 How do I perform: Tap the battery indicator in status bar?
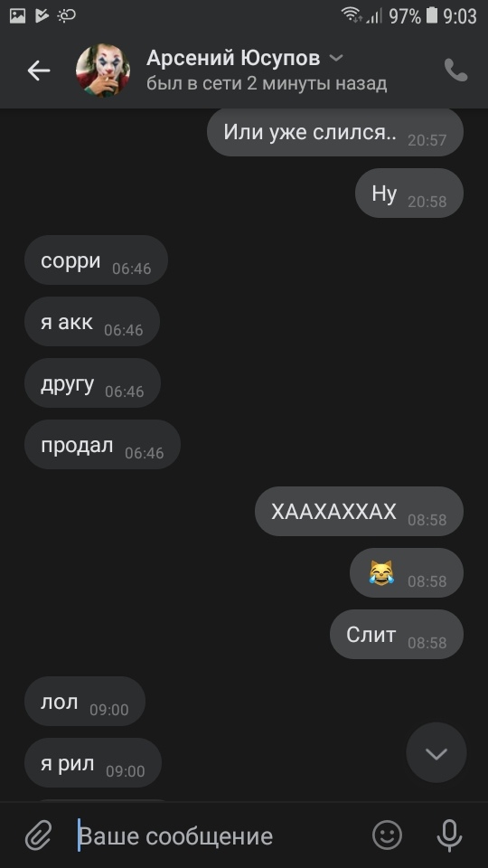432,15
